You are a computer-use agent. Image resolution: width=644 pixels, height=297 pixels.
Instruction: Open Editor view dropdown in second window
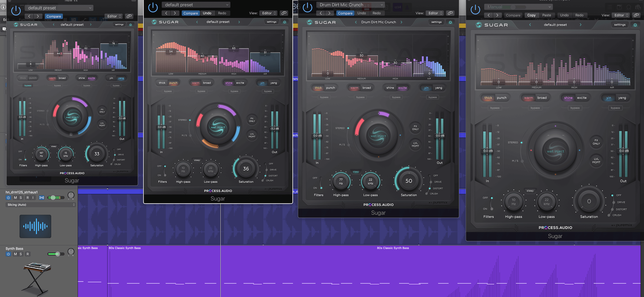click(x=268, y=13)
